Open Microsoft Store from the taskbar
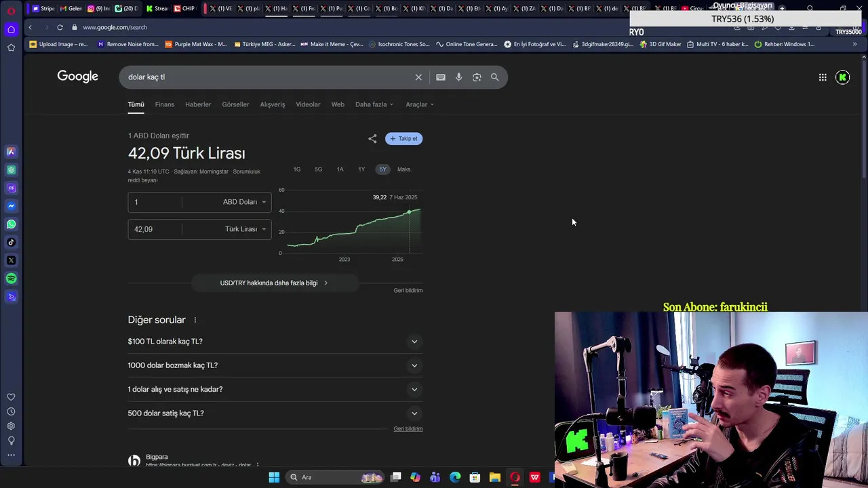 (475, 477)
